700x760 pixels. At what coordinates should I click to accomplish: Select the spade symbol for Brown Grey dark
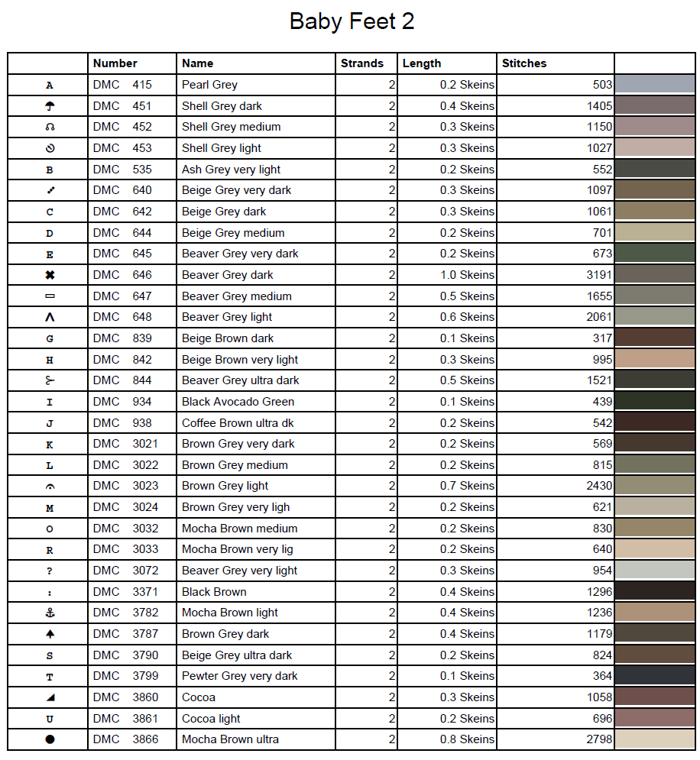50,634
